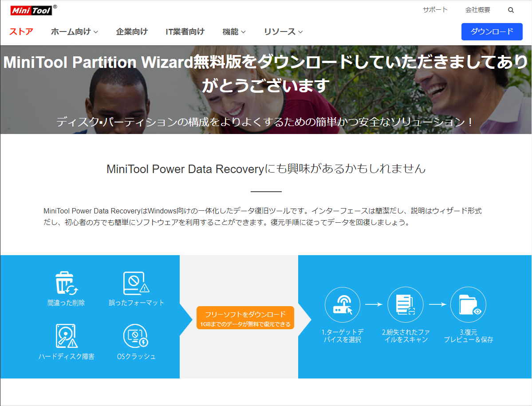The height and width of the screenshot is (406, 532).
Task: Click the OSクラッシュ monitor icon
Action: coord(136,336)
